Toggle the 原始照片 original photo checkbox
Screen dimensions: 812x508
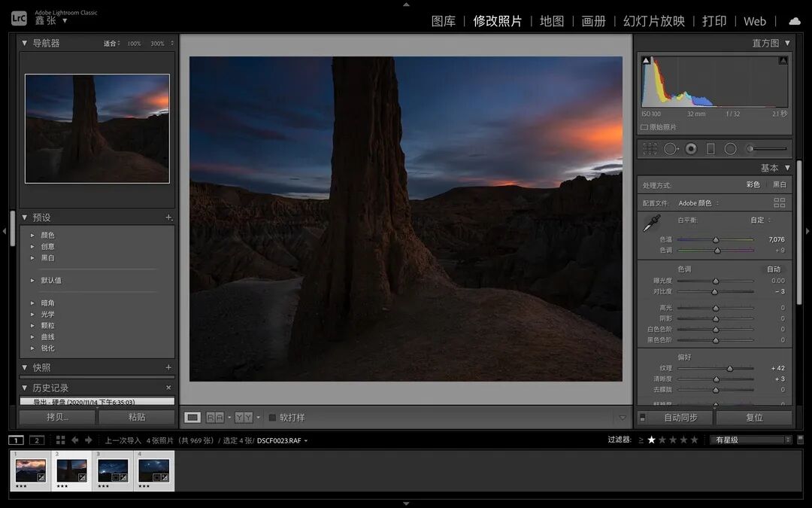click(644, 127)
